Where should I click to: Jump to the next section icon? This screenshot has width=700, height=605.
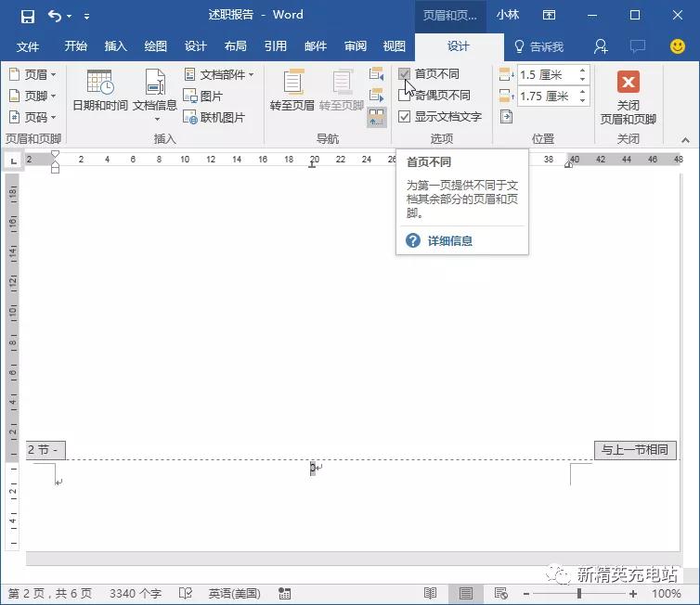pyautogui.click(x=376, y=95)
